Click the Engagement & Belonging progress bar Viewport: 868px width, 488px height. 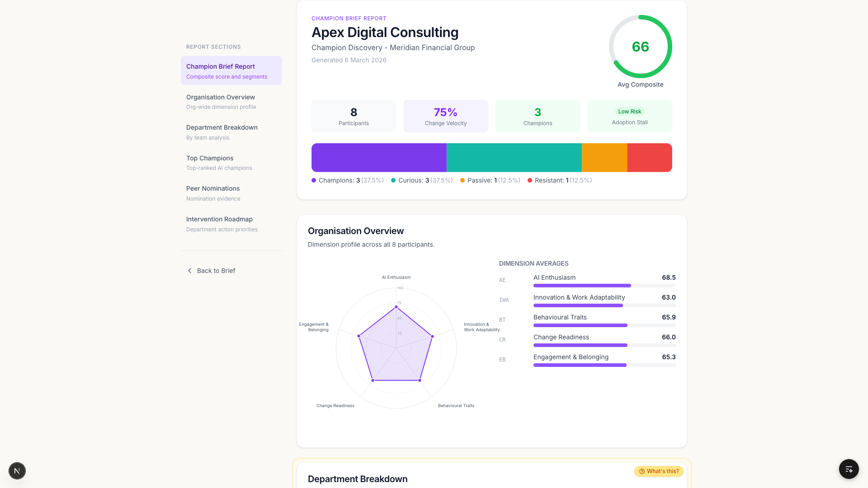pyautogui.click(x=604, y=365)
